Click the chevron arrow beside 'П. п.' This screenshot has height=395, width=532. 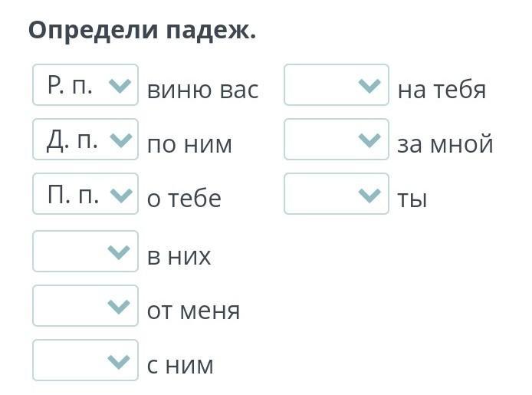pyautogui.click(x=121, y=195)
